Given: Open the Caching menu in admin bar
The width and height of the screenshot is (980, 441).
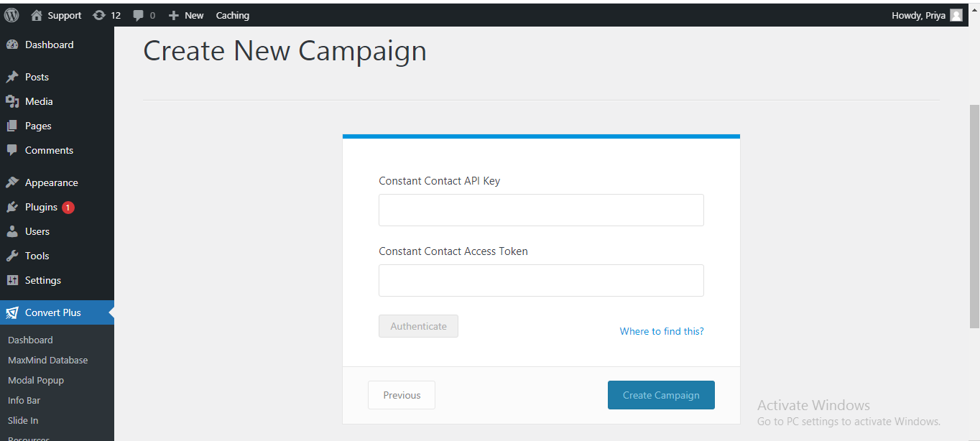Looking at the screenshot, I should (233, 15).
